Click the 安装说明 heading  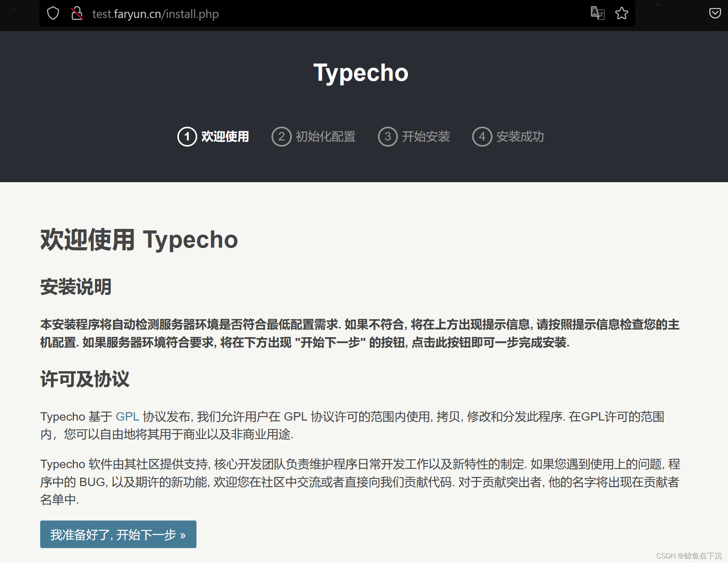pos(76,287)
